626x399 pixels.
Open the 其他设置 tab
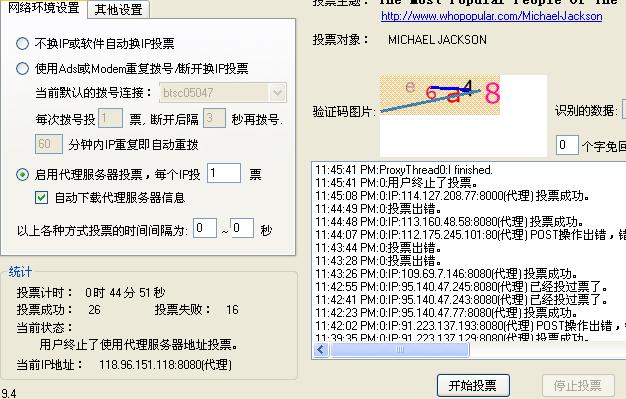click(118, 10)
